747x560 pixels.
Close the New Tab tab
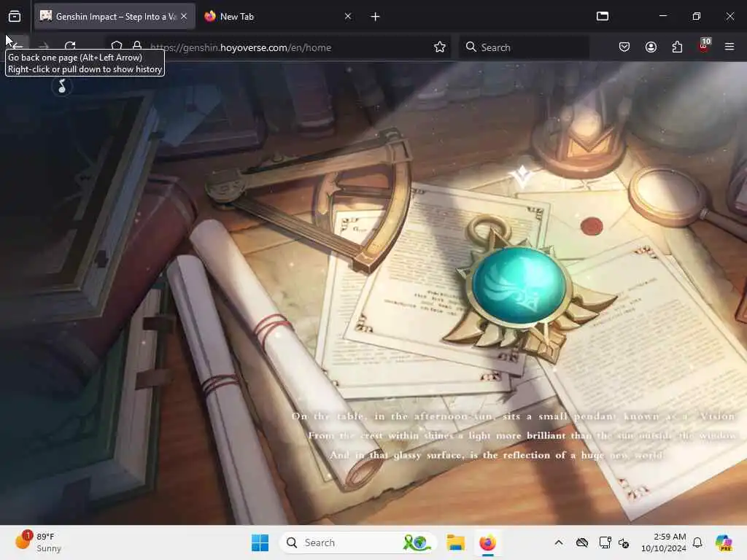[x=348, y=17]
